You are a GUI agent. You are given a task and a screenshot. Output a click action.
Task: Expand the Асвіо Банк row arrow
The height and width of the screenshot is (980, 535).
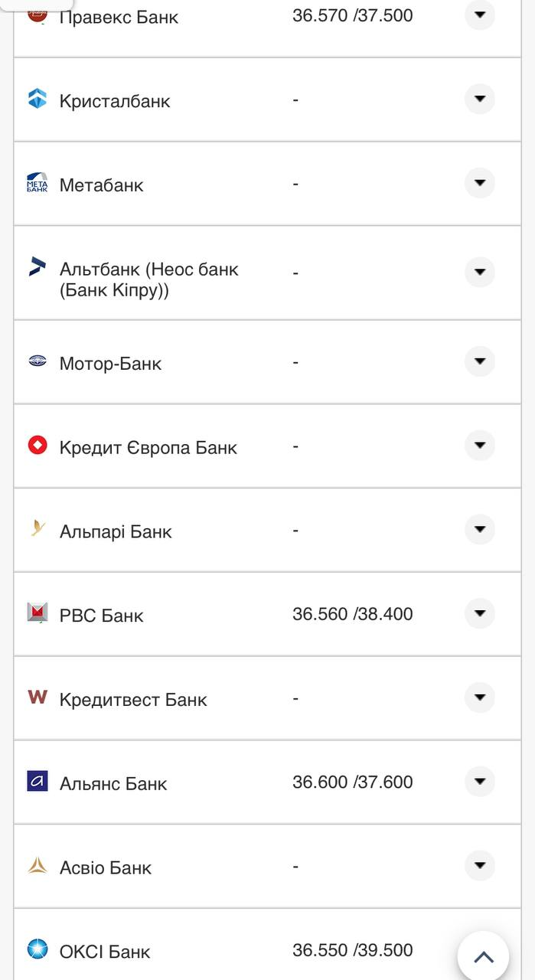click(x=480, y=866)
